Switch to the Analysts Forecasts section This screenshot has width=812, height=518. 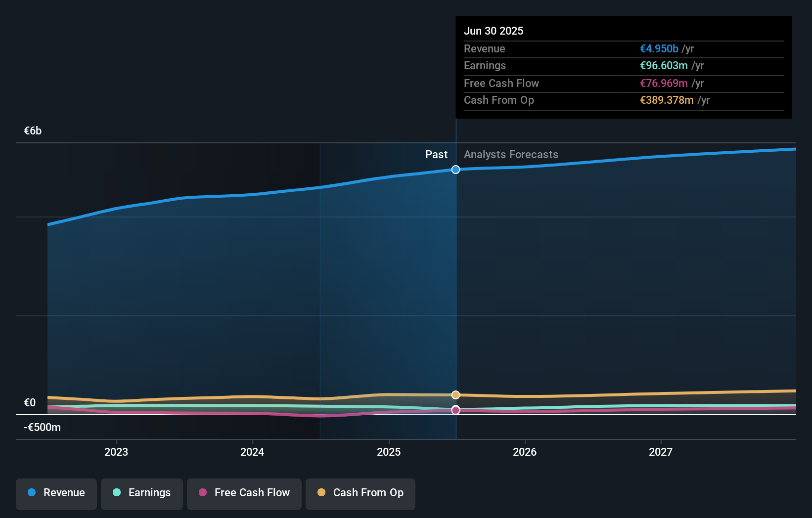click(511, 154)
